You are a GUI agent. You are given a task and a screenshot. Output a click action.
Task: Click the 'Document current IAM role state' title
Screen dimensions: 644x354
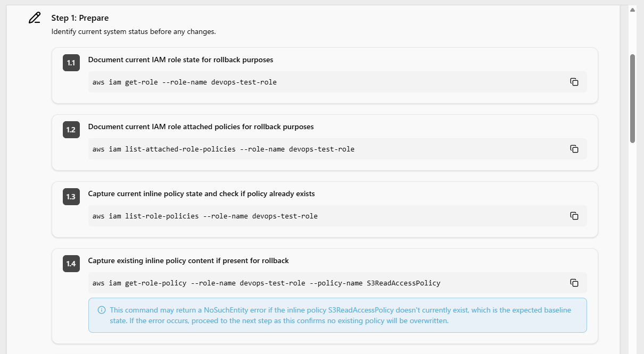click(180, 60)
